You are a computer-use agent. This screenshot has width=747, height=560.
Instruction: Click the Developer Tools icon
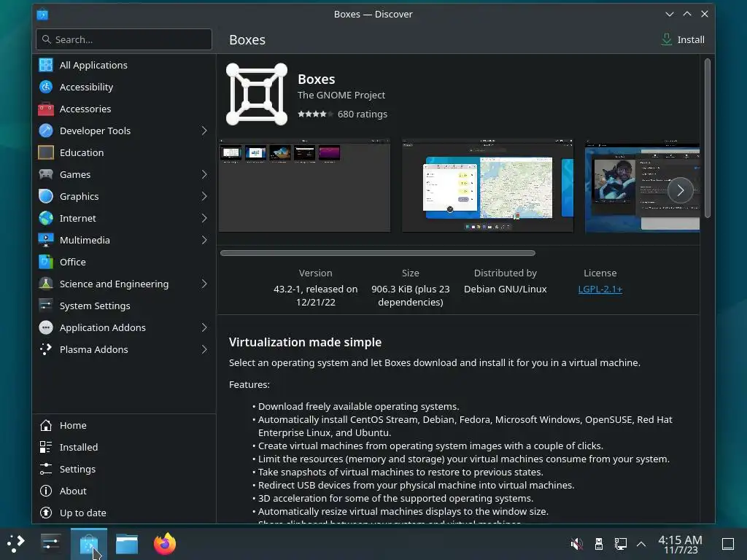(46, 131)
